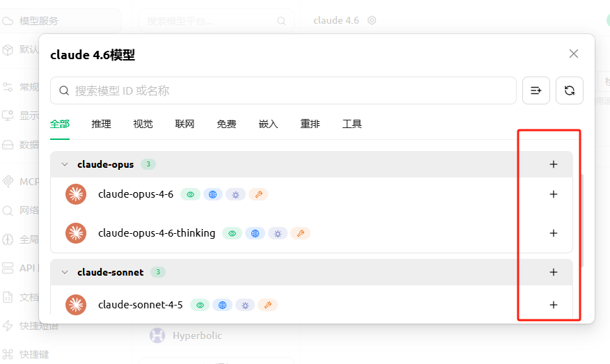Click the claude-opus-4-6-thinking model name
This screenshot has height=364, width=610.
(x=157, y=233)
